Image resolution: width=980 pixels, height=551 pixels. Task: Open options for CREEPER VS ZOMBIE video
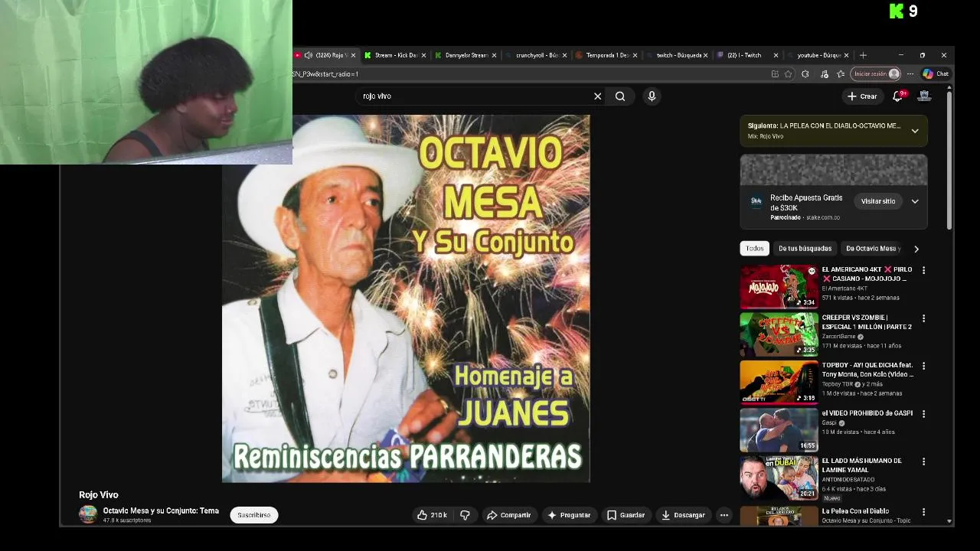pyautogui.click(x=923, y=318)
